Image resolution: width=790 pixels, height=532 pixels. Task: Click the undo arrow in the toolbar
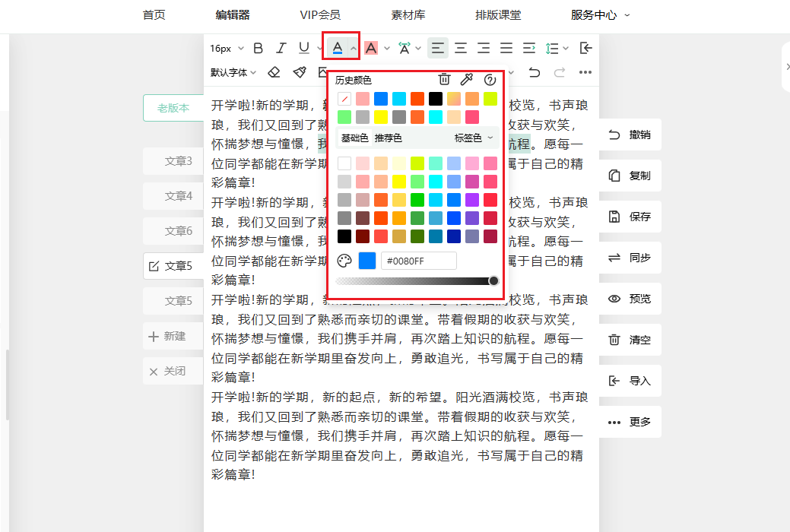[535, 72]
